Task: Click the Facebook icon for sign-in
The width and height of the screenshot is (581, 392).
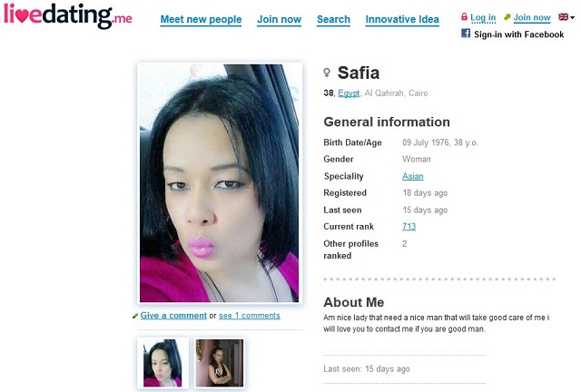Action: click(466, 34)
